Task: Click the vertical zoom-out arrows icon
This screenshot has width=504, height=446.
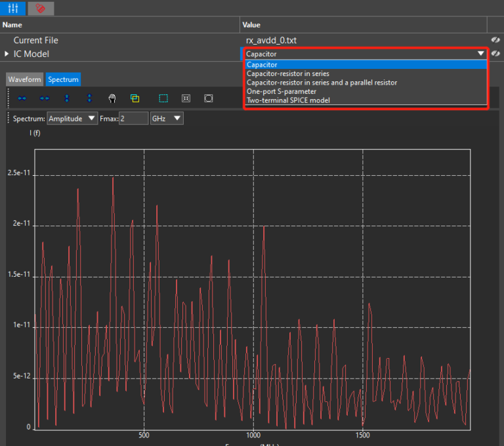Action: tap(89, 98)
